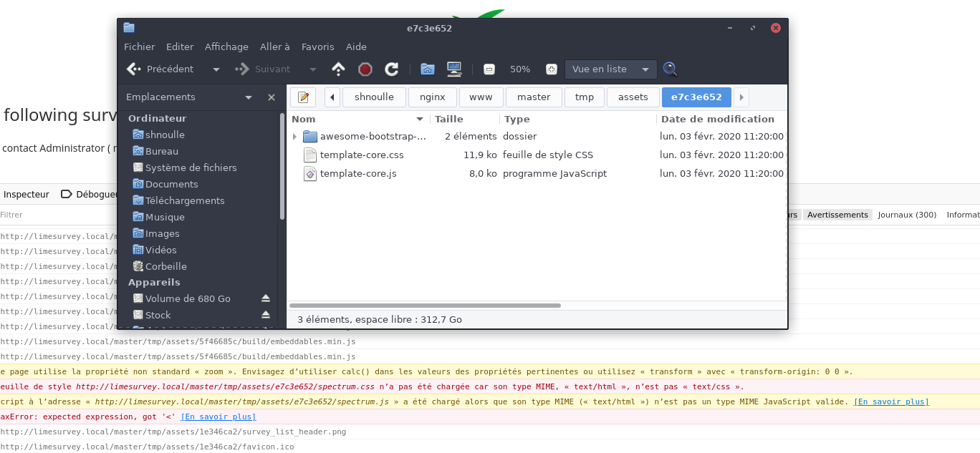Toggle the Avertissements console filter
Image resolution: width=980 pixels, height=453 pixels.
(837, 215)
